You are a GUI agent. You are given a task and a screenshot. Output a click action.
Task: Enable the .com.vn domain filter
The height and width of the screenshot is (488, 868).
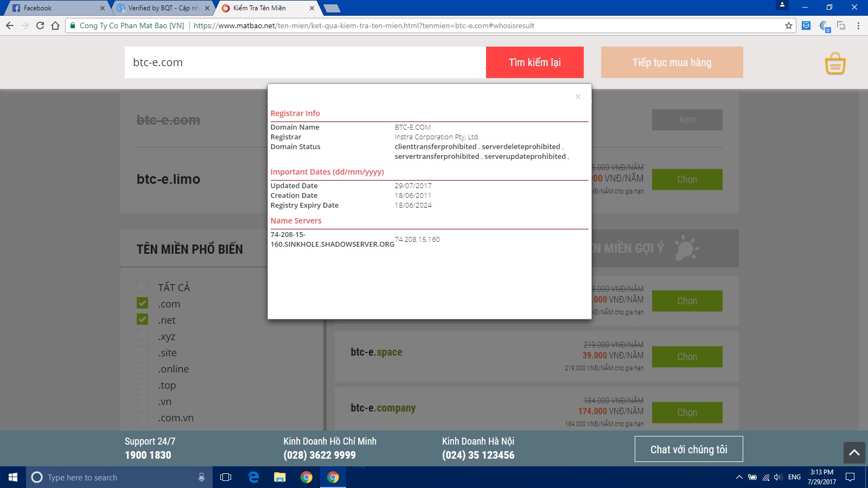pos(142,417)
